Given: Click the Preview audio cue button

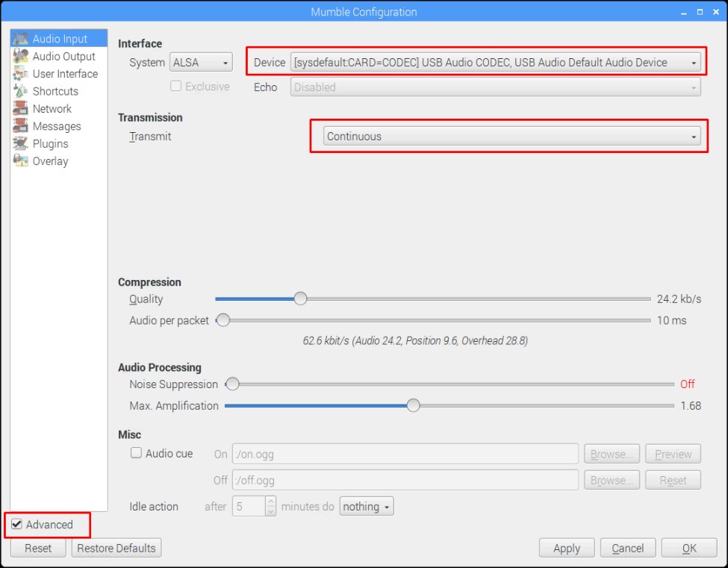Looking at the screenshot, I should coord(673,453).
